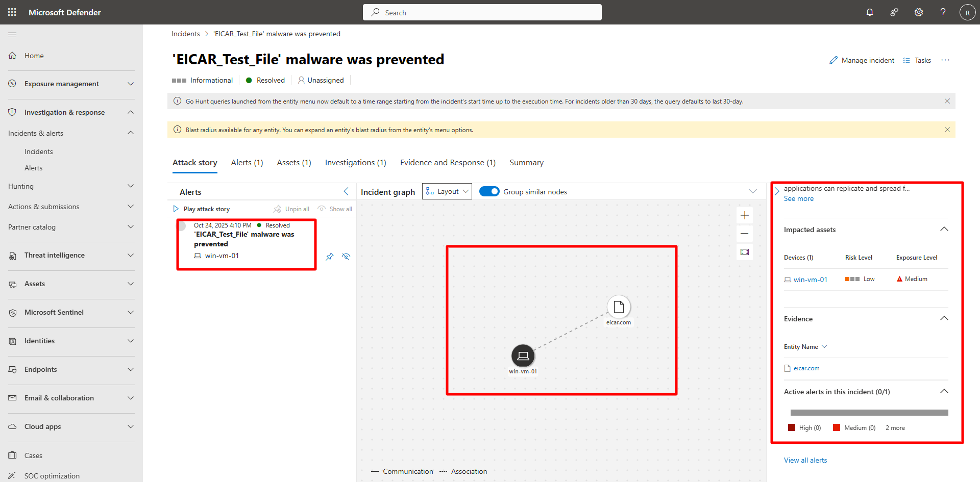
Task: Expand the Hunting menu
Action: pos(131,186)
